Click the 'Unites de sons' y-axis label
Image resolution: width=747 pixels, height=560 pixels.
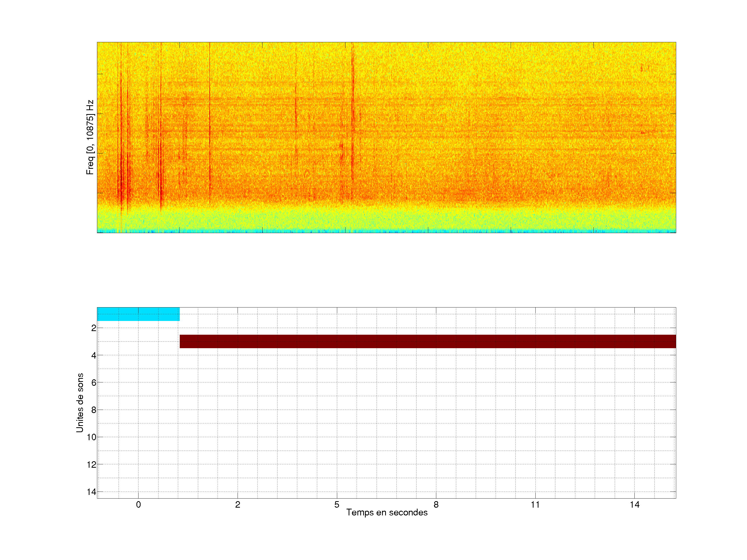(80, 403)
